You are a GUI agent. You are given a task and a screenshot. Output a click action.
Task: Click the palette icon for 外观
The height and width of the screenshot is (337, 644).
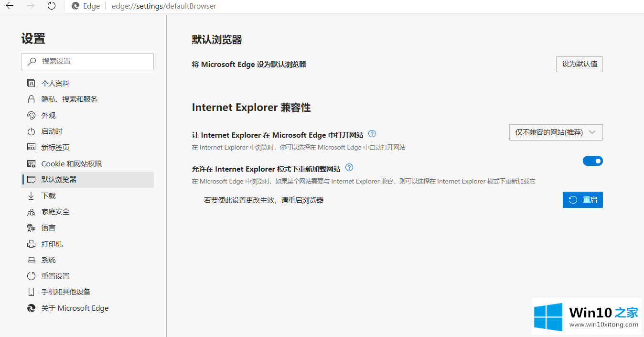point(31,115)
